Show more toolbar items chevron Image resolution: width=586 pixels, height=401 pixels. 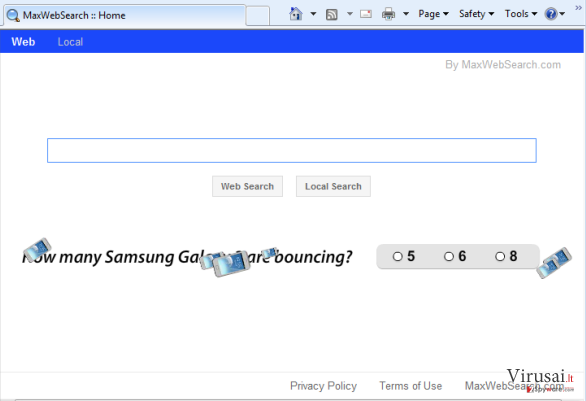[x=579, y=7]
